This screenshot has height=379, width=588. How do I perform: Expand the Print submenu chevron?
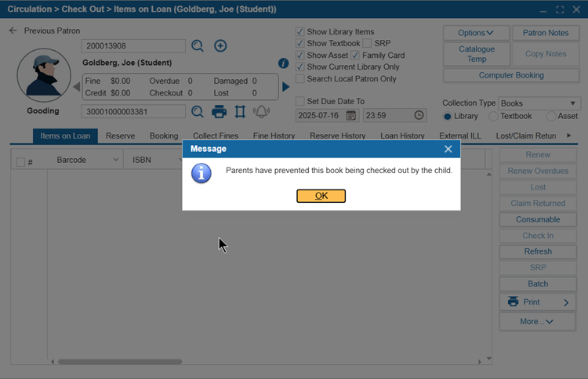(566, 302)
